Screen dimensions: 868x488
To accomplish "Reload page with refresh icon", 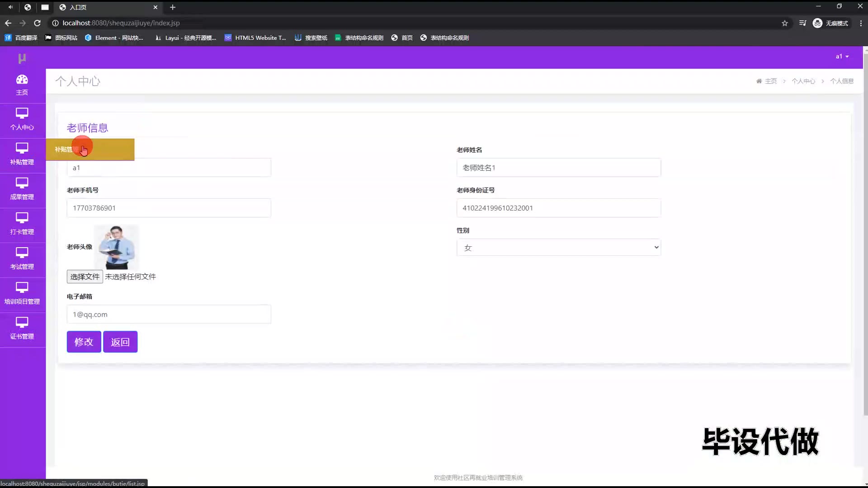I will point(38,23).
